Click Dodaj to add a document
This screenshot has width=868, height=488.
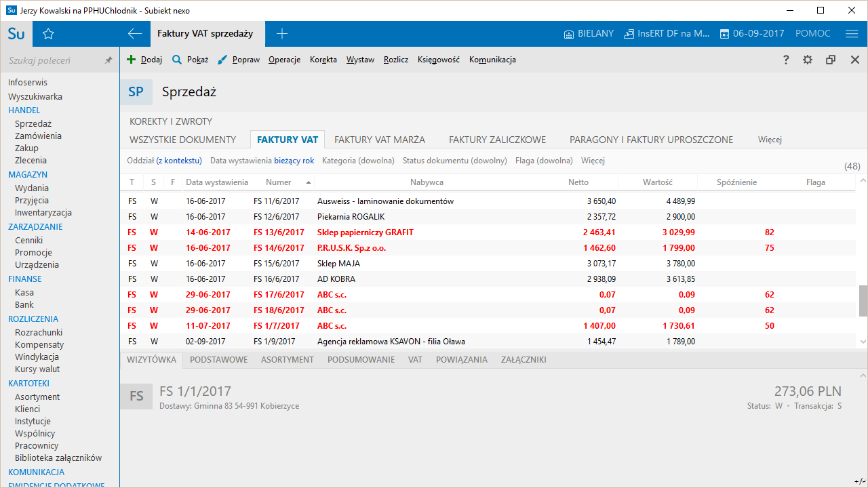click(x=144, y=60)
